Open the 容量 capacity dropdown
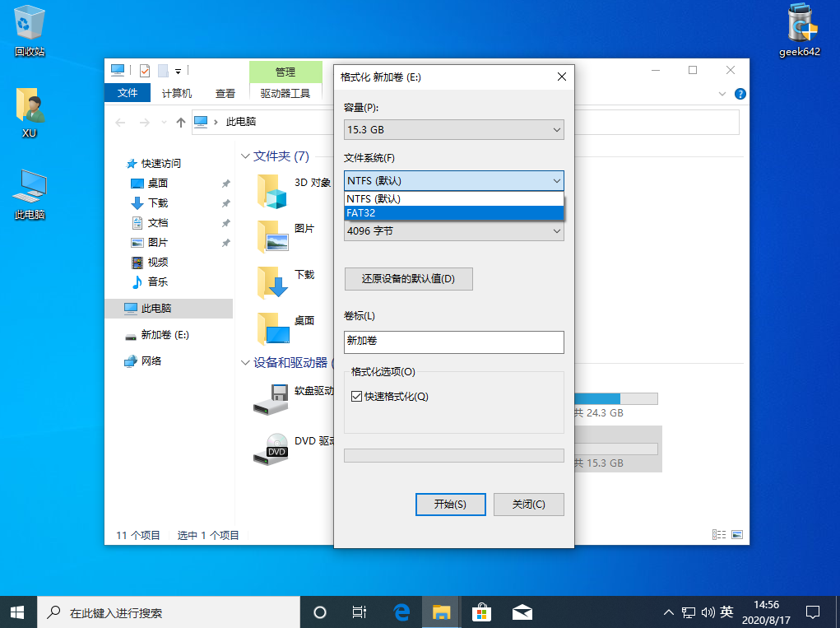The image size is (840, 628). tap(454, 130)
